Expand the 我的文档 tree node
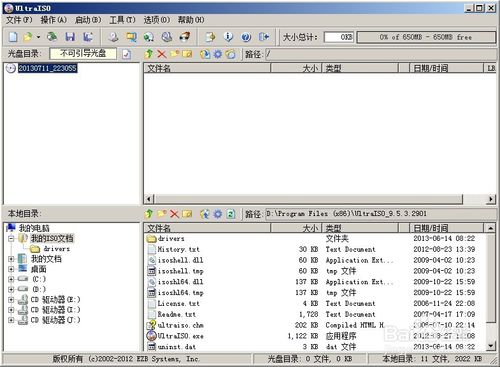This screenshot has height=367, width=500. tap(11, 259)
